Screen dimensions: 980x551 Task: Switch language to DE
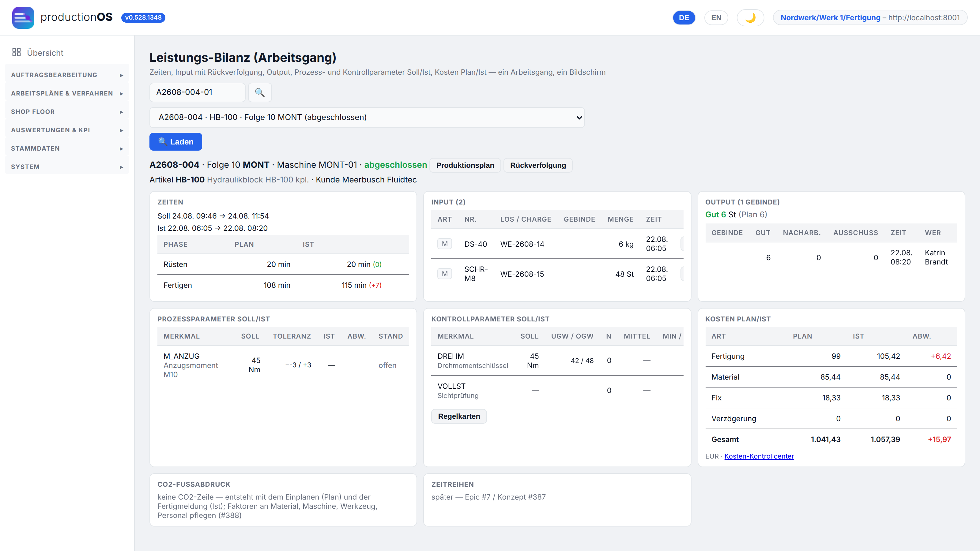click(684, 17)
